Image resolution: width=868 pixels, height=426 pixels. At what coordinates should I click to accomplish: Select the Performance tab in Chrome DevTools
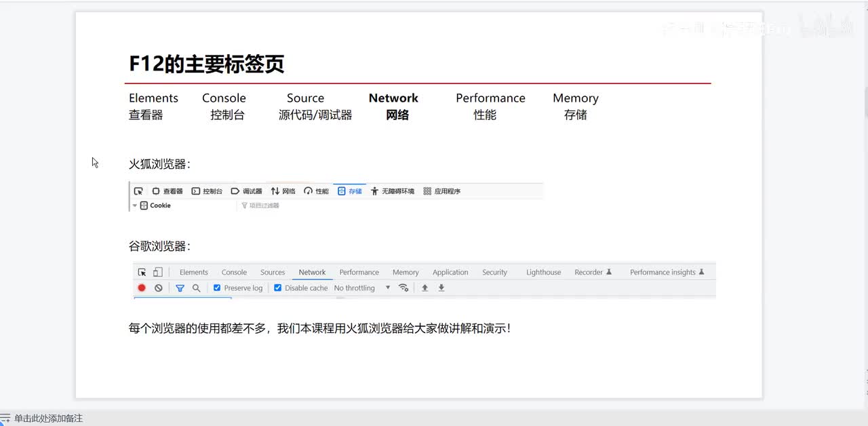pyautogui.click(x=359, y=272)
